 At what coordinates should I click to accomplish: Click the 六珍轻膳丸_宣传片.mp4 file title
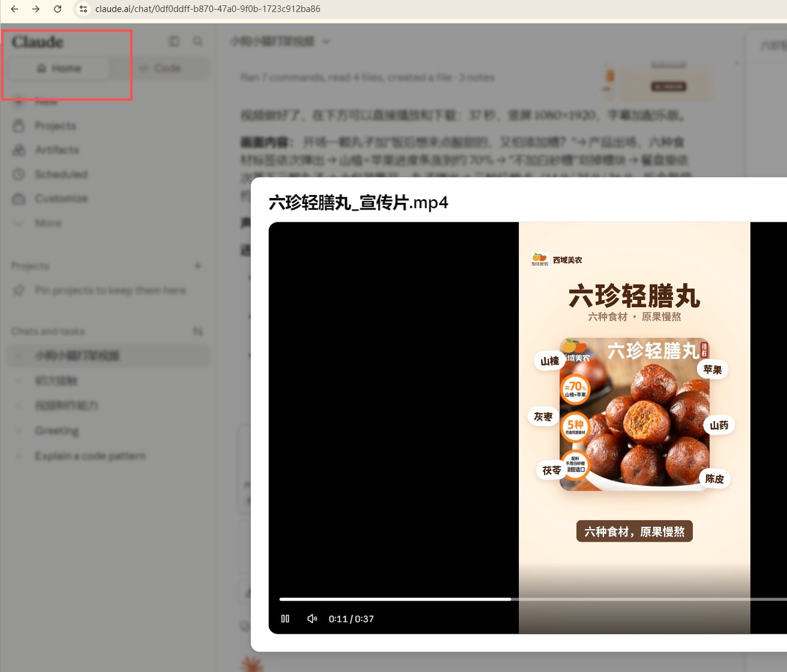358,202
